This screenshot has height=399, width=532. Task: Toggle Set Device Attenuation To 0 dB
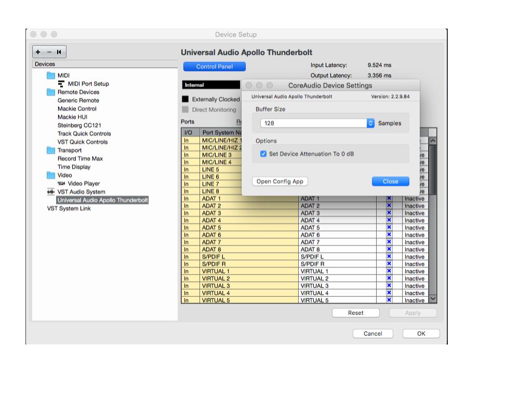click(263, 154)
